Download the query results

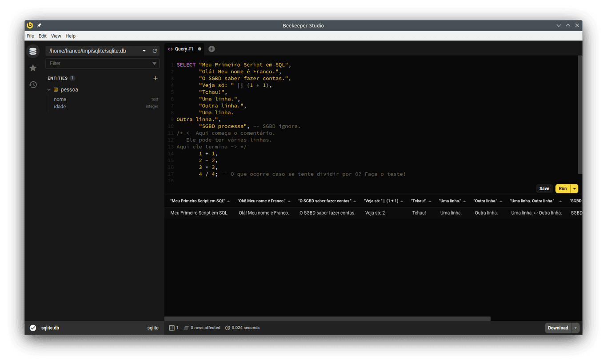tap(558, 328)
